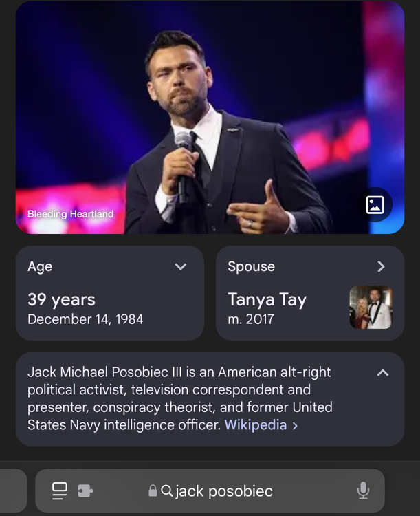Click the lock icon before the search text

click(153, 491)
